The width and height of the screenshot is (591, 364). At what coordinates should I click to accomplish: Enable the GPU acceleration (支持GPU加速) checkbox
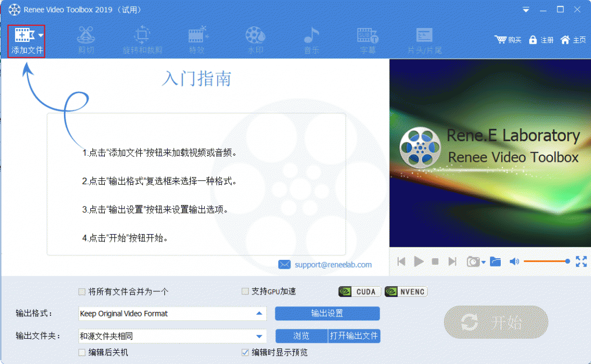[245, 291]
